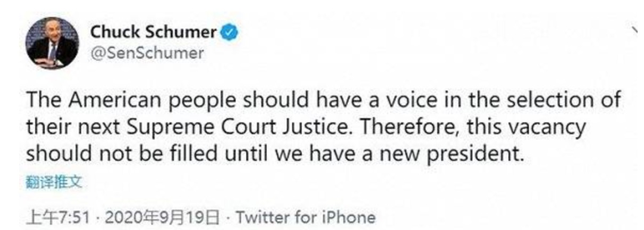This screenshot has width=644, height=230.
Task: Click the 上午7:51 timestamp
Action: [57, 217]
